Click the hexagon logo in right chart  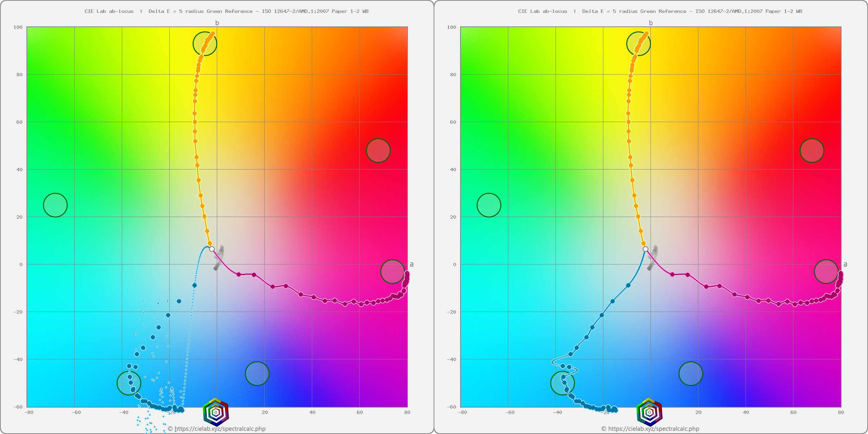point(649,412)
